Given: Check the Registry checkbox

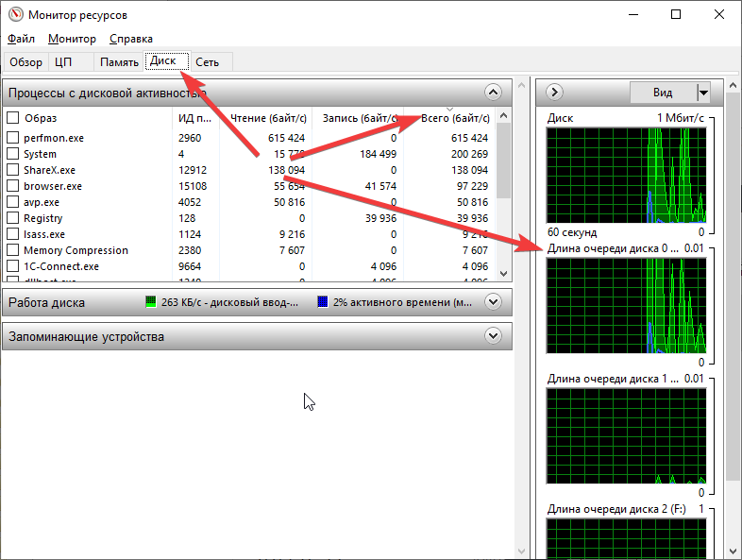Looking at the screenshot, I should tap(13, 218).
